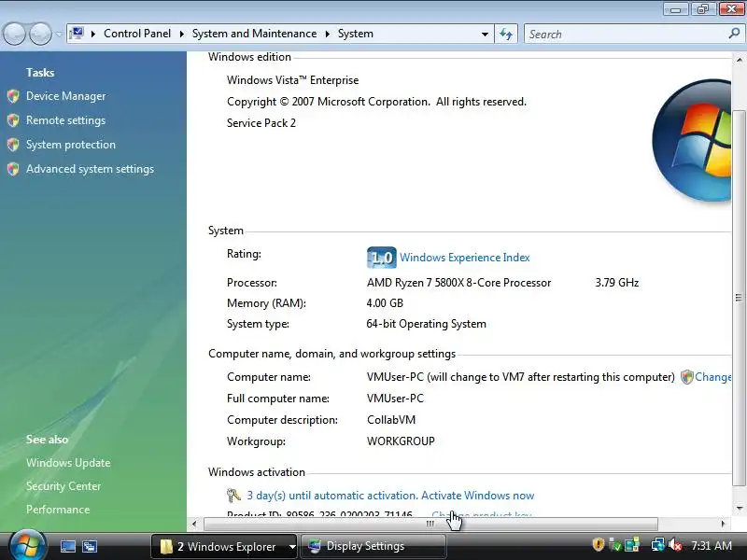The image size is (747, 560).
Task: Click Change settings for computer name
Action: [712, 377]
